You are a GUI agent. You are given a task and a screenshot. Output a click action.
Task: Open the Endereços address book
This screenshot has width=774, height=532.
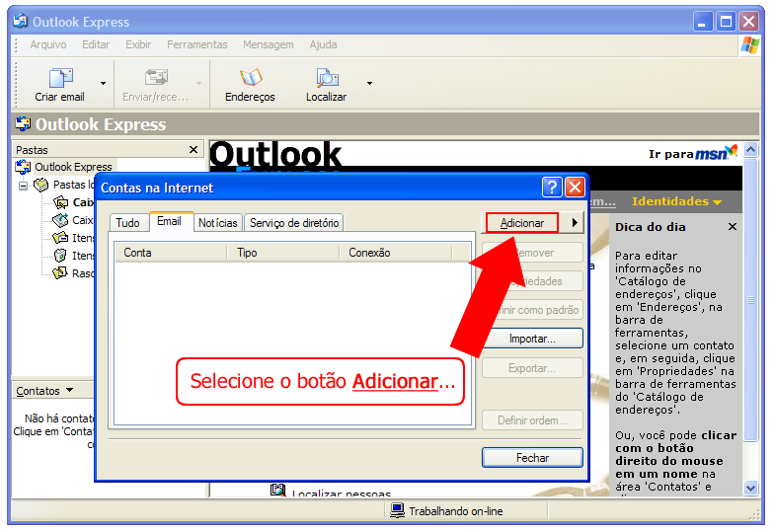(250, 85)
